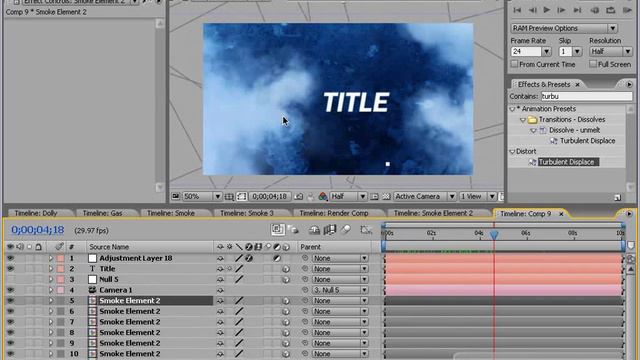Hide Camera 1 layer eye toggle
Image resolution: width=640 pixels, height=360 pixels.
point(10,290)
